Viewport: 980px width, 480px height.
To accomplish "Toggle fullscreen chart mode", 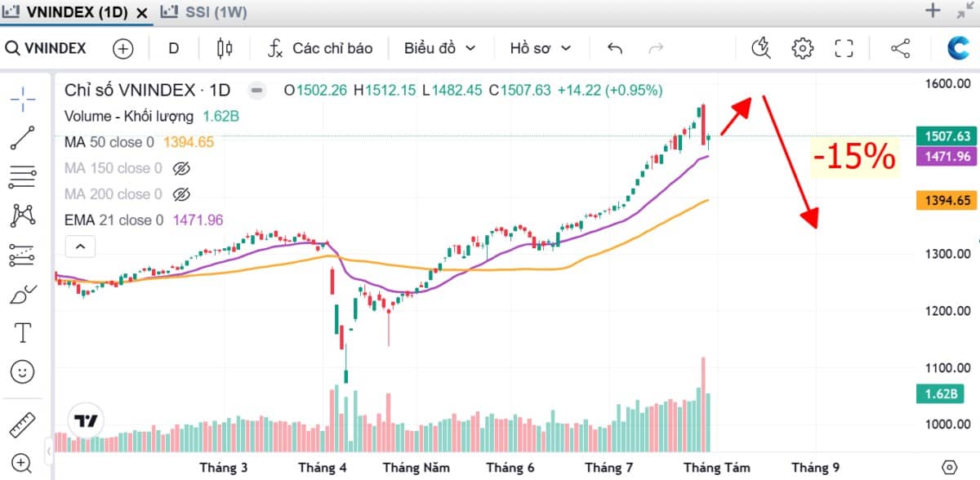I will coord(844,48).
